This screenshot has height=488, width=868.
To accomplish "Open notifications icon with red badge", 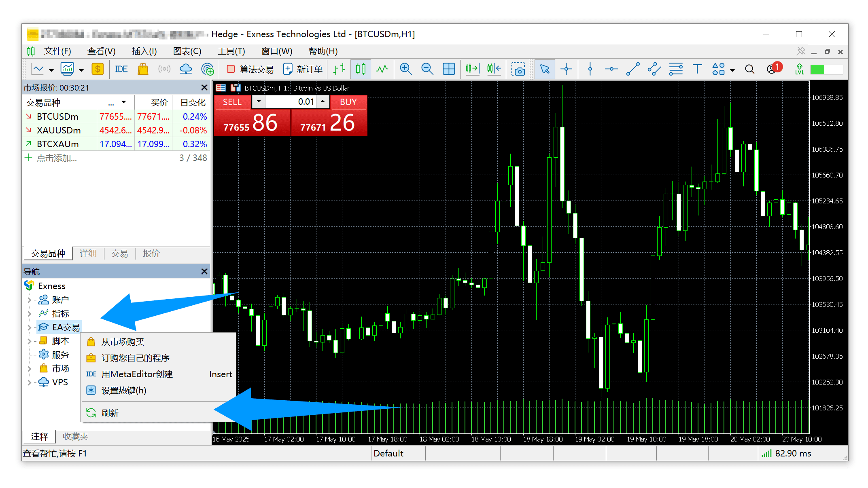I will point(774,68).
